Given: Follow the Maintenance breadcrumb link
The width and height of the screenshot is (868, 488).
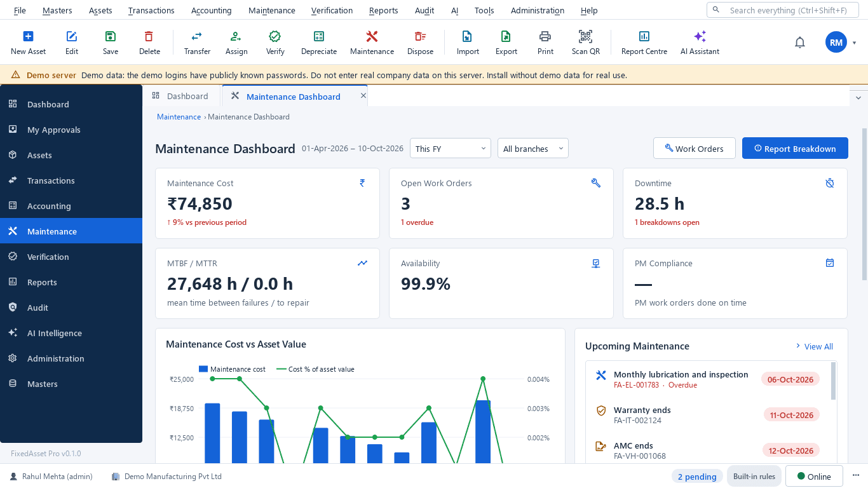Looking at the screenshot, I should pos(179,117).
